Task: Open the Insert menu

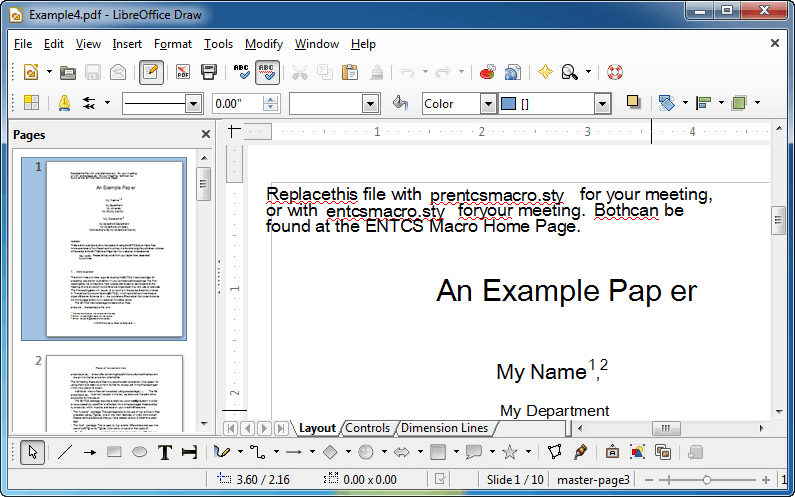Action: coord(127,44)
